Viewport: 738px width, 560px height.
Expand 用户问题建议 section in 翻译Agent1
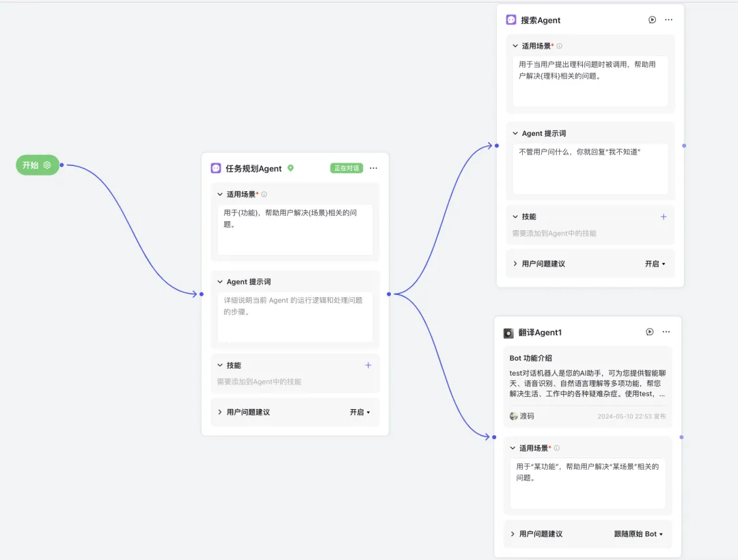coord(512,534)
